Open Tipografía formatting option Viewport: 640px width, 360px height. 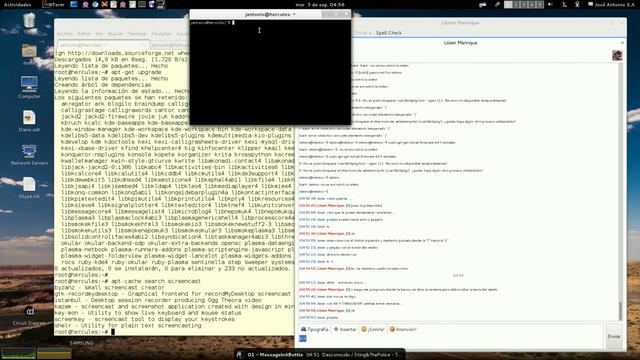pos(314,329)
